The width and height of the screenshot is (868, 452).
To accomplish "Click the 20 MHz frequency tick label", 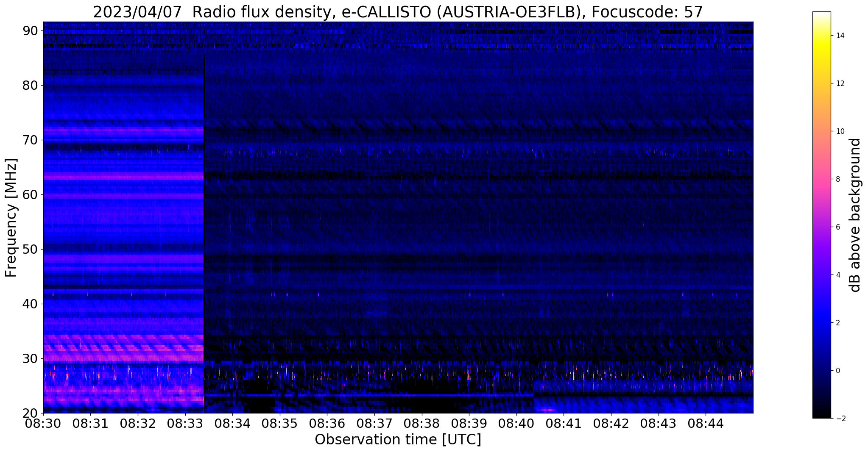I will pyautogui.click(x=30, y=413).
